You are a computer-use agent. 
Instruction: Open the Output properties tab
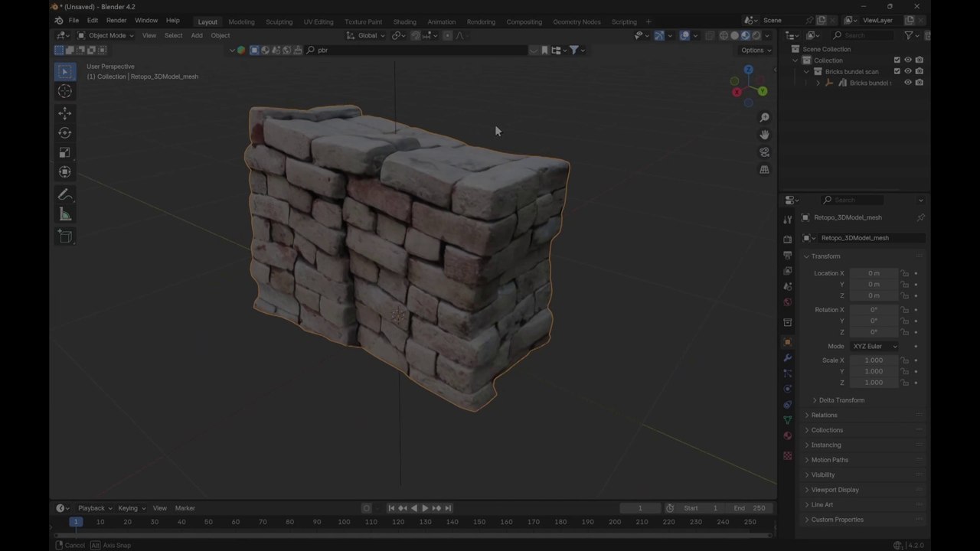787,255
